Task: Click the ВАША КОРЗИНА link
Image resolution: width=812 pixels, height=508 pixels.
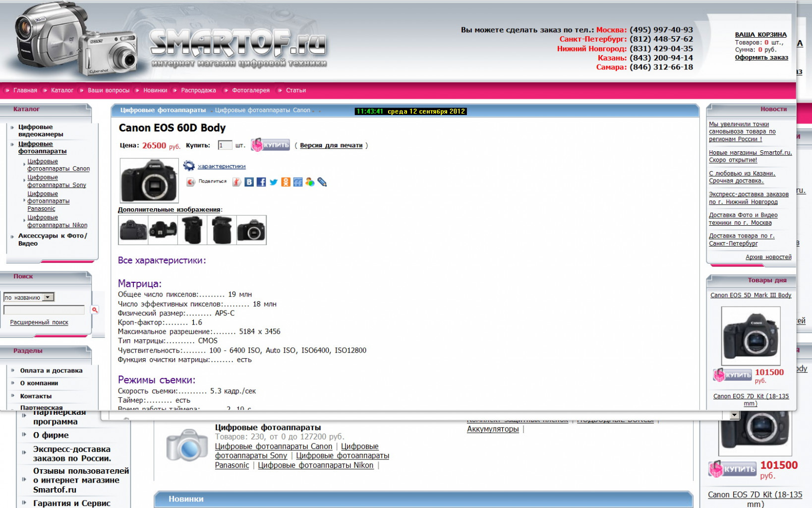Action: (760, 35)
